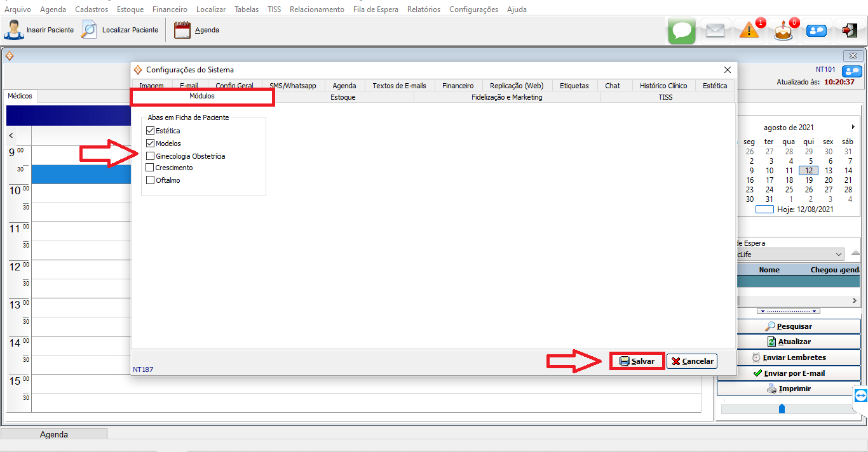868x452 pixels.
Task: Expand the Fila de Espera dropdown
Action: [x=839, y=255]
